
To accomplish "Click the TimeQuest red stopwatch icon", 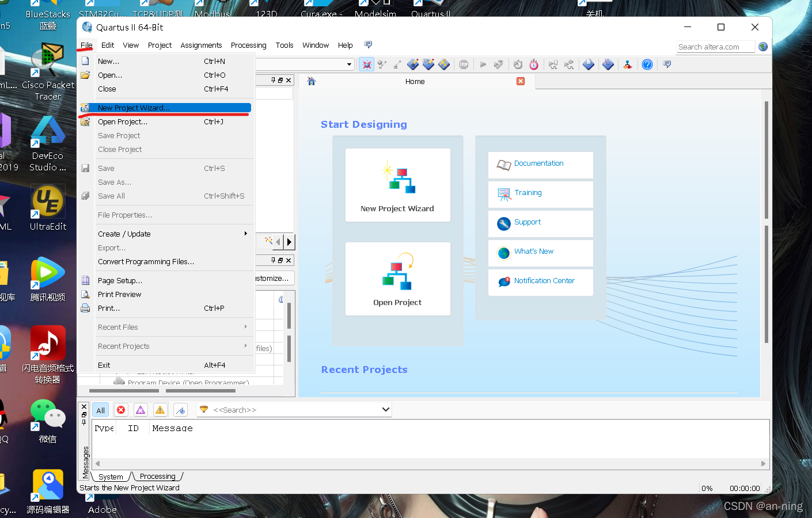I will [x=534, y=64].
